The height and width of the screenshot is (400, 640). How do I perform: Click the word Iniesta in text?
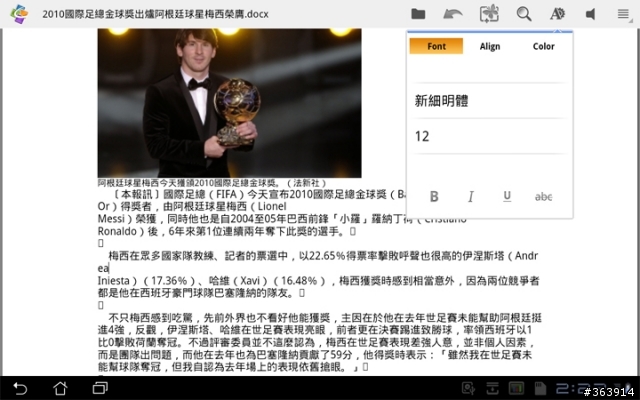click(114, 281)
